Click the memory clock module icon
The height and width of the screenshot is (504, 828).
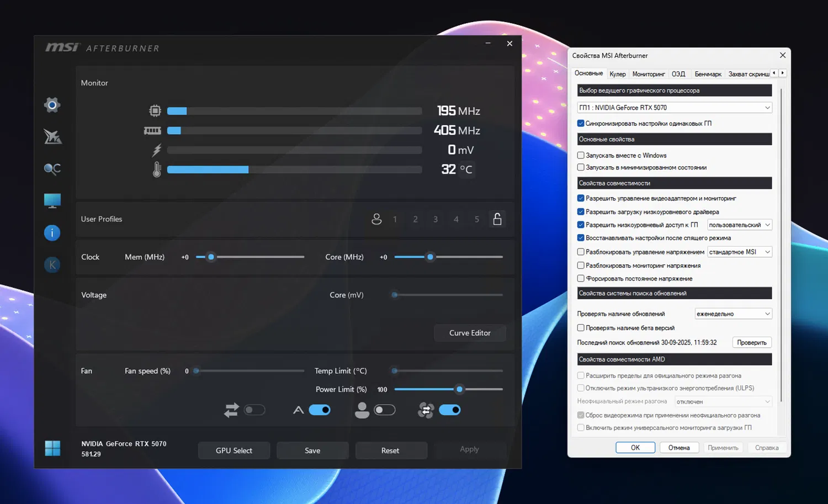point(152,131)
